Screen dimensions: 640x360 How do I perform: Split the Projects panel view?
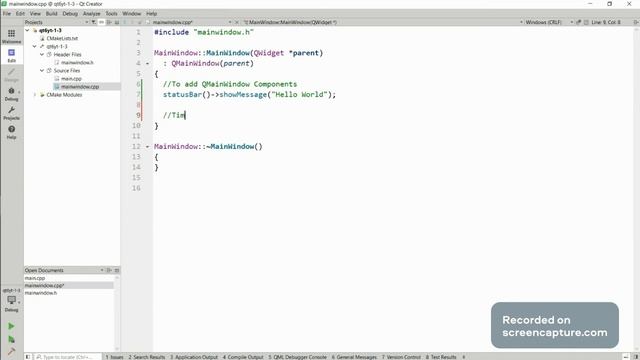coord(109,22)
